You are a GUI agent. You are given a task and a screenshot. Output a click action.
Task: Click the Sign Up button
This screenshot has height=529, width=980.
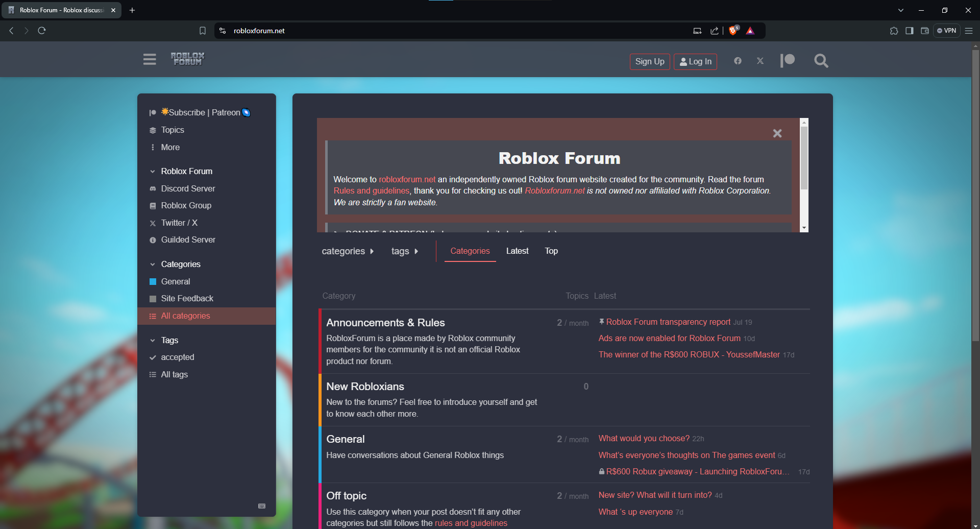pos(650,61)
